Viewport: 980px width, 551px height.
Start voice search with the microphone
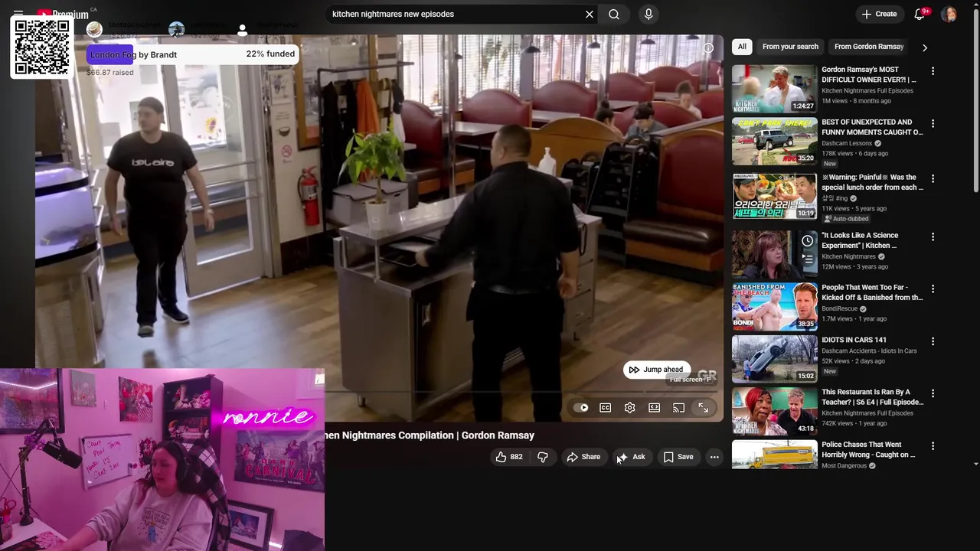[x=648, y=14]
